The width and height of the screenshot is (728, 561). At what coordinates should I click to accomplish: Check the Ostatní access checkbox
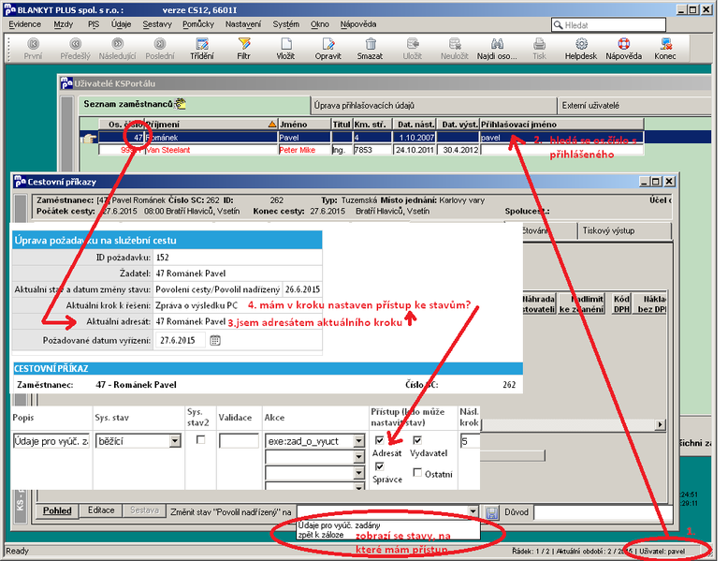417,473
